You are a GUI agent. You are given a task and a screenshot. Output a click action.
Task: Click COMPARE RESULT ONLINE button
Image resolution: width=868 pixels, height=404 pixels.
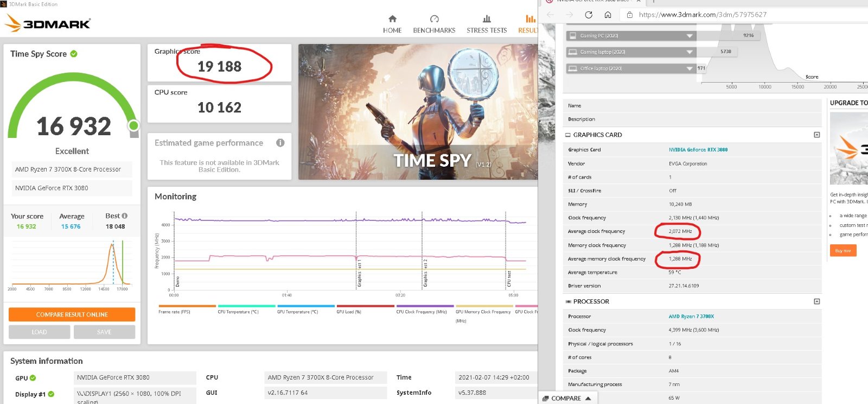(72, 314)
